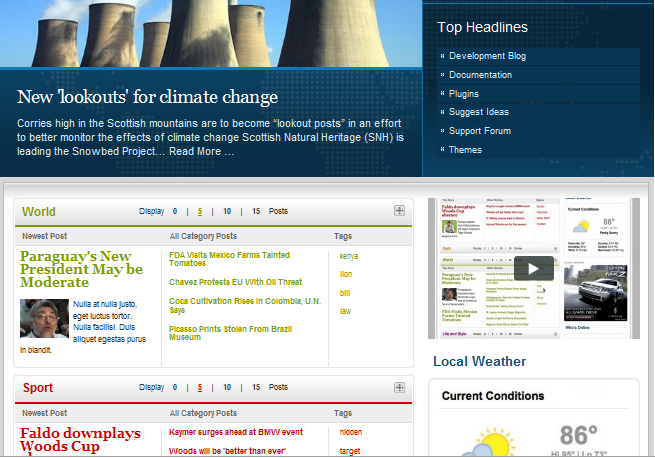This screenshot has width=655, height=458.
Task: Click the 'Newest Post' column header in World
Action: click(x=44, y=236)
